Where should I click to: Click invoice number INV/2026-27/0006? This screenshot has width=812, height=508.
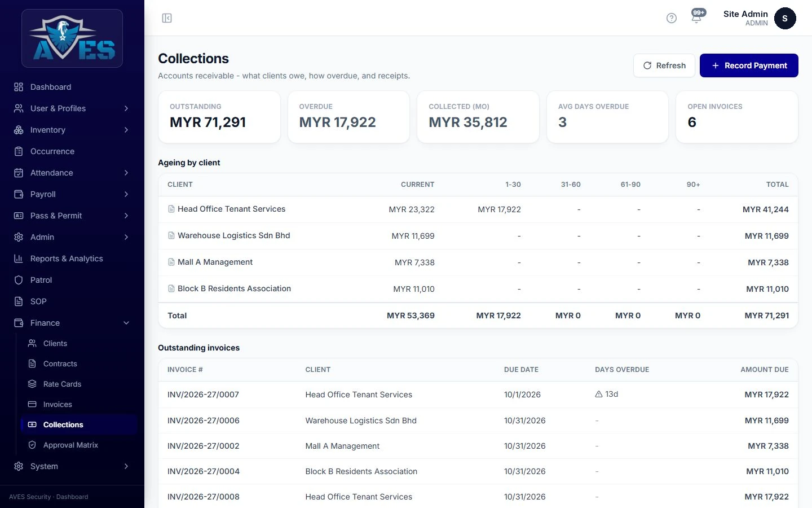point(204,421)
